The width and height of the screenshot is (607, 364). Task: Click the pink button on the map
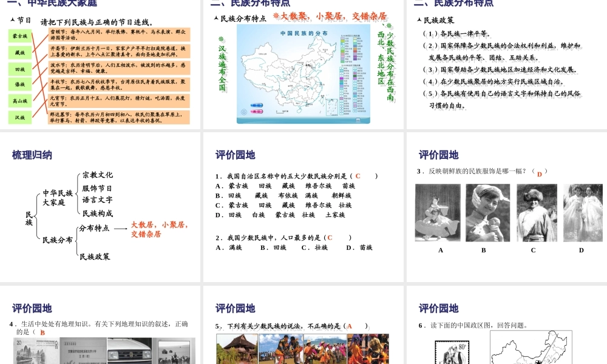coord(256,112)
